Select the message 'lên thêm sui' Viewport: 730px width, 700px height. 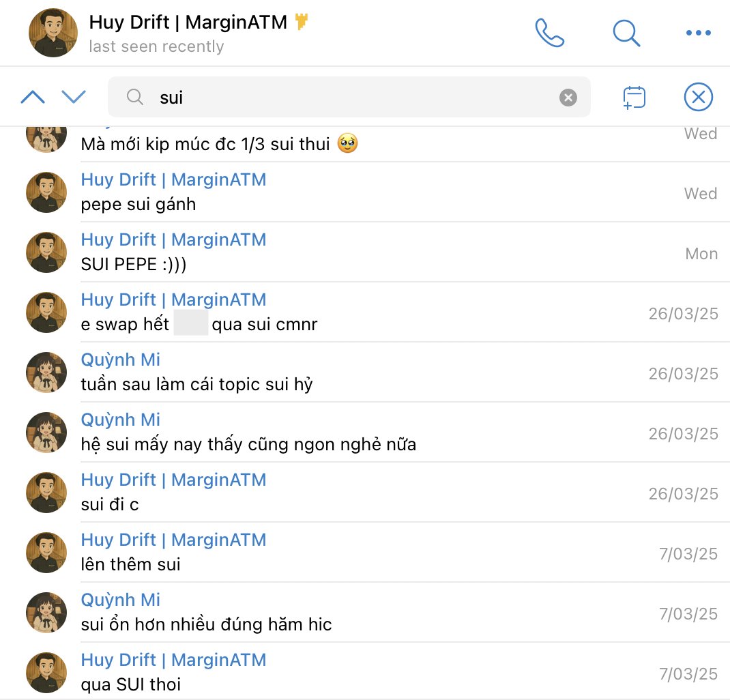click(131, 564)
